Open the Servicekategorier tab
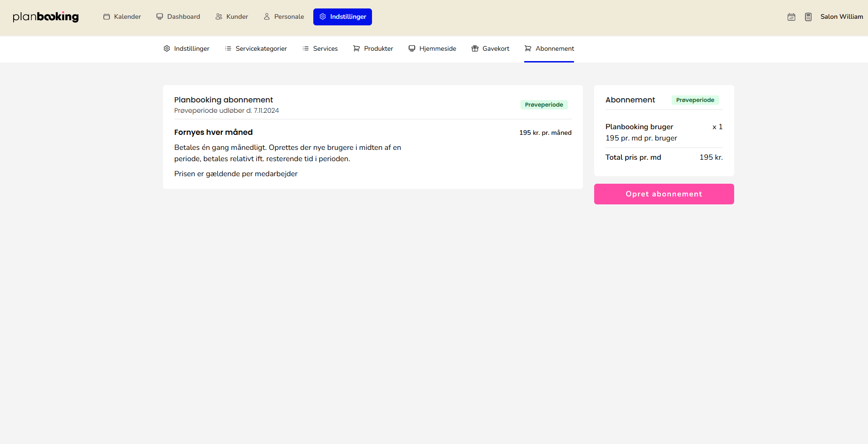 point(256,49)
